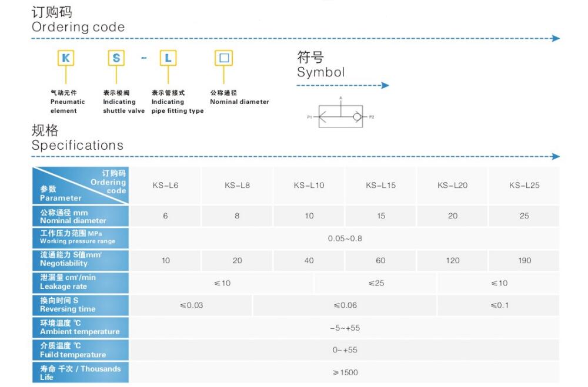Click the Negotiability value 190 for KS-L25
The image size is (588, 387).
[x=524, y=261]
